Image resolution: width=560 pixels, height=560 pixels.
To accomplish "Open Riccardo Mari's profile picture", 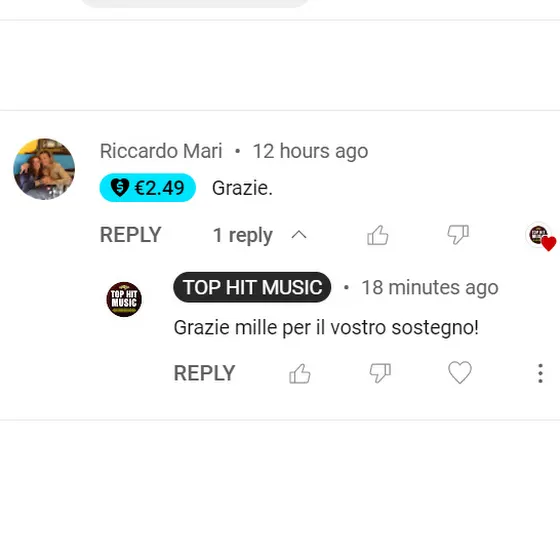I will [44, 169].
